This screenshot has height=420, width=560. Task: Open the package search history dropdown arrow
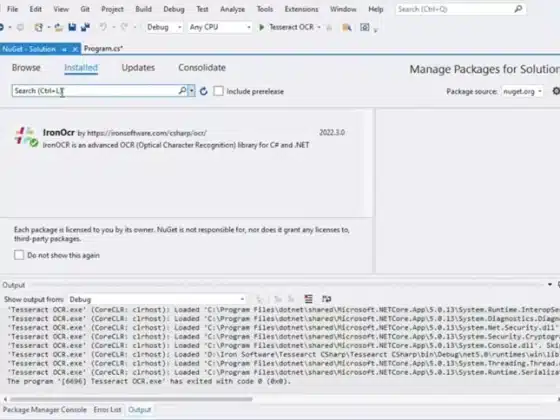(192, 91)
